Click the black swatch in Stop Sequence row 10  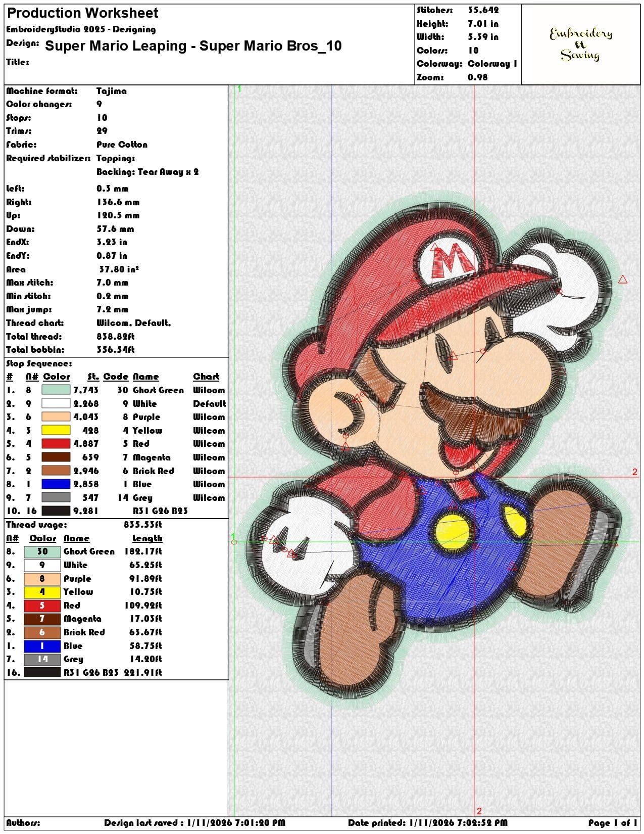[x=56, y=511]
